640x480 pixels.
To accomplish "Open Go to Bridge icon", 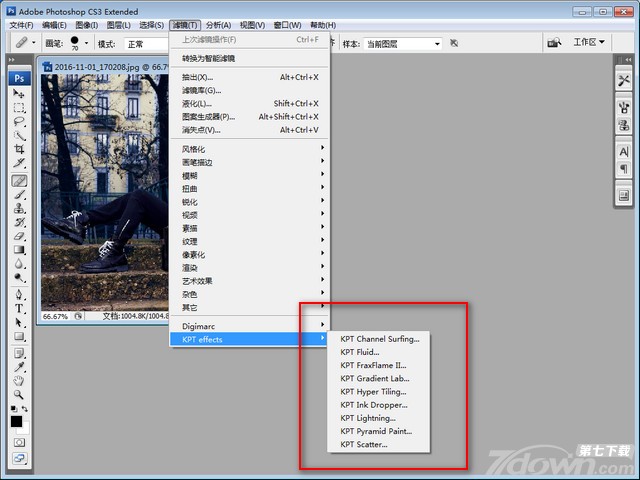I will [554, 42].
